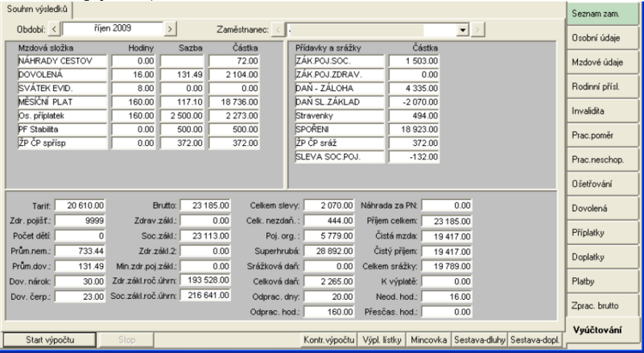
Task: Open Výpl. lístky report button
Action: [x=382, y=340]
